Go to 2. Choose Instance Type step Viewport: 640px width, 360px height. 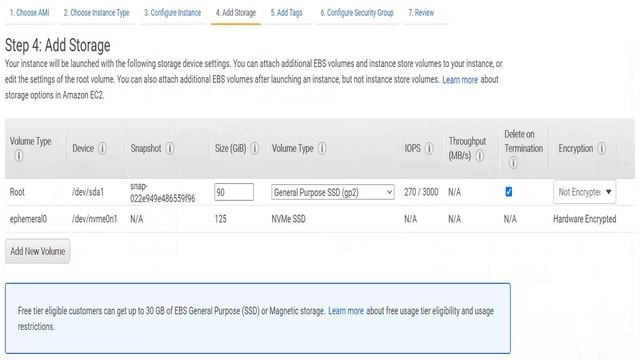pos(96,13)
